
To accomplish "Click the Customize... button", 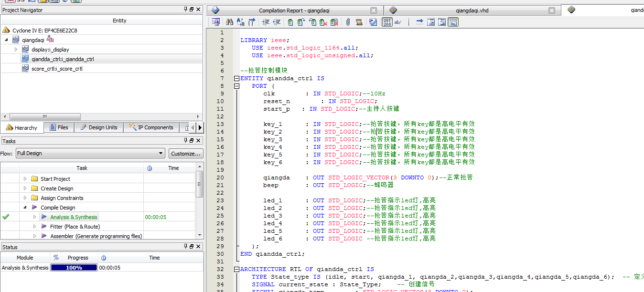I will (x=185, y=154).
